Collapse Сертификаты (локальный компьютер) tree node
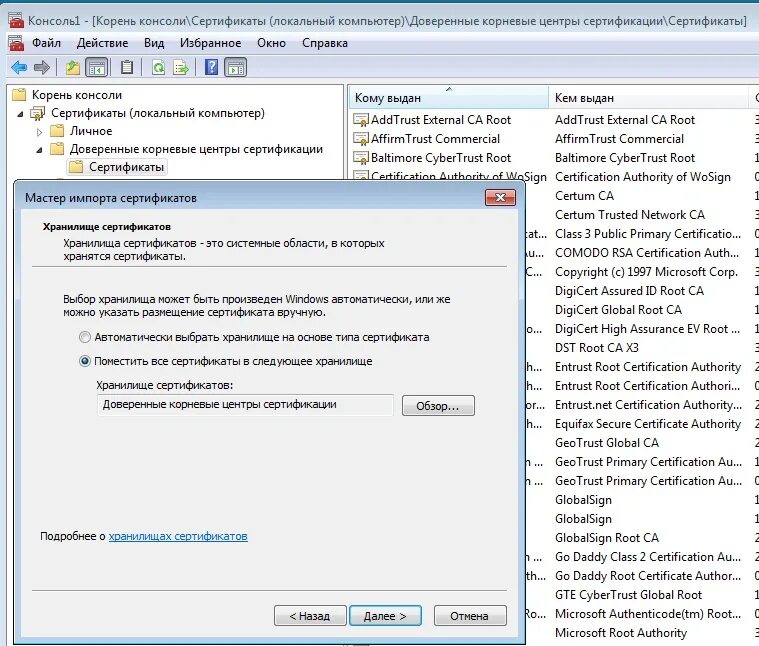The image size is (759, 646). tap(20, 114)
